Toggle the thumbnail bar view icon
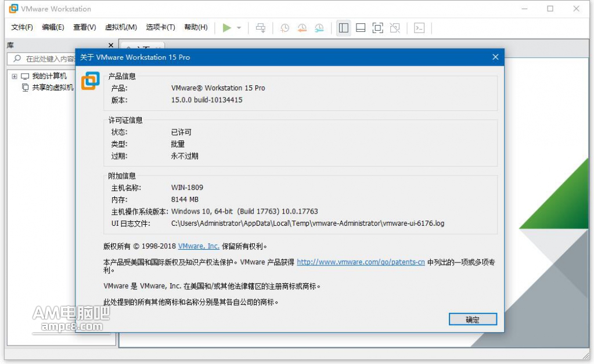The width and height of the screenshot is (594, 364). pyautogui.click(x=361, y=28)
